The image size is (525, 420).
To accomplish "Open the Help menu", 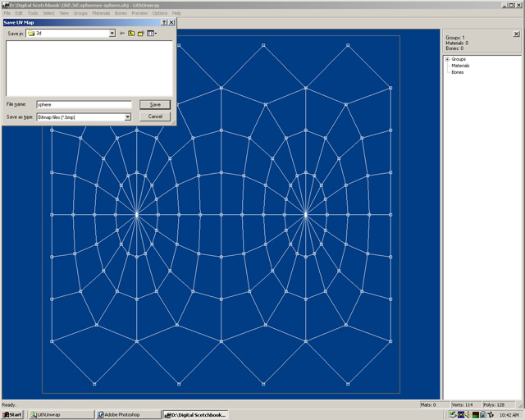I will [x=176, y=13].
